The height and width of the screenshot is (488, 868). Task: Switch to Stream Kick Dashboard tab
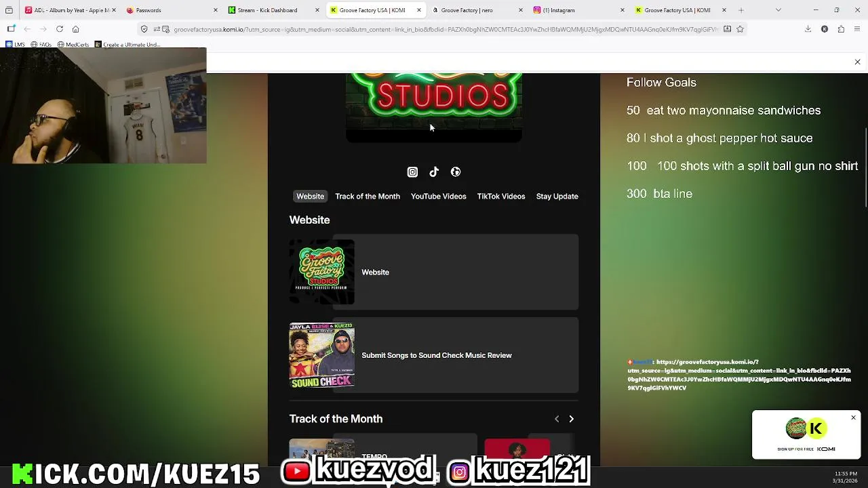point(273,10)
